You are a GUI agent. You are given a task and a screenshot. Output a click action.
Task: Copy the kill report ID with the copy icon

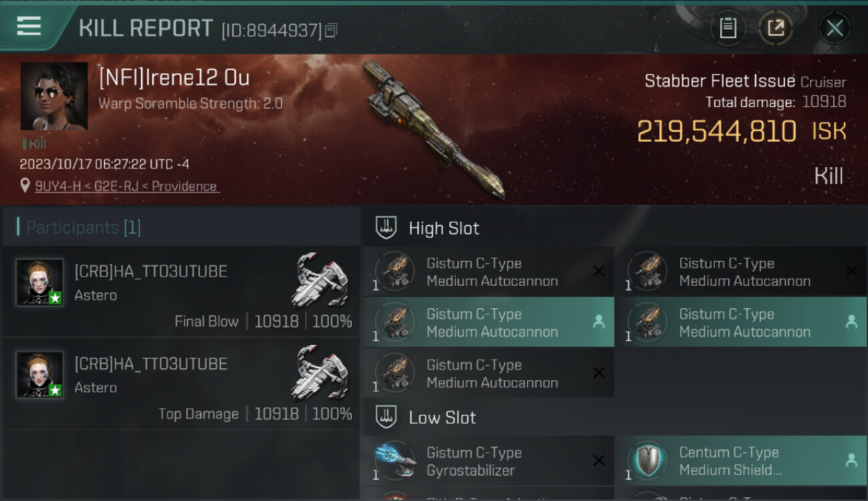click(331, 30)
